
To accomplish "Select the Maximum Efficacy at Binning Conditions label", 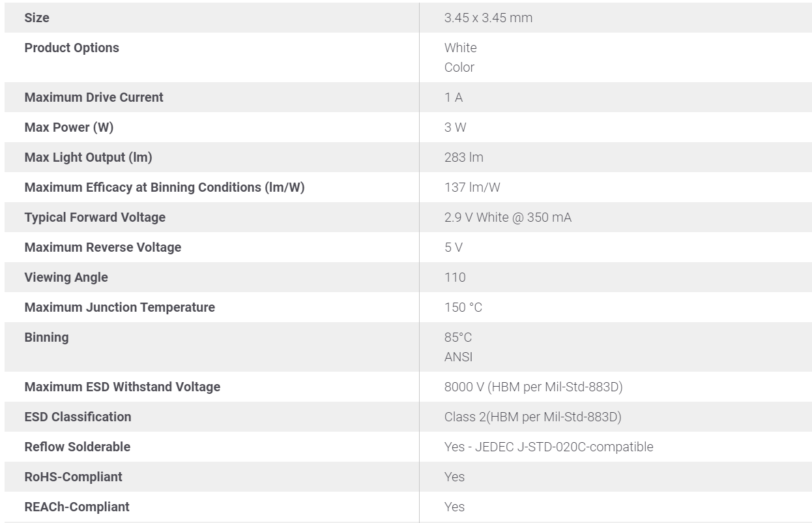I will [164, 187].
